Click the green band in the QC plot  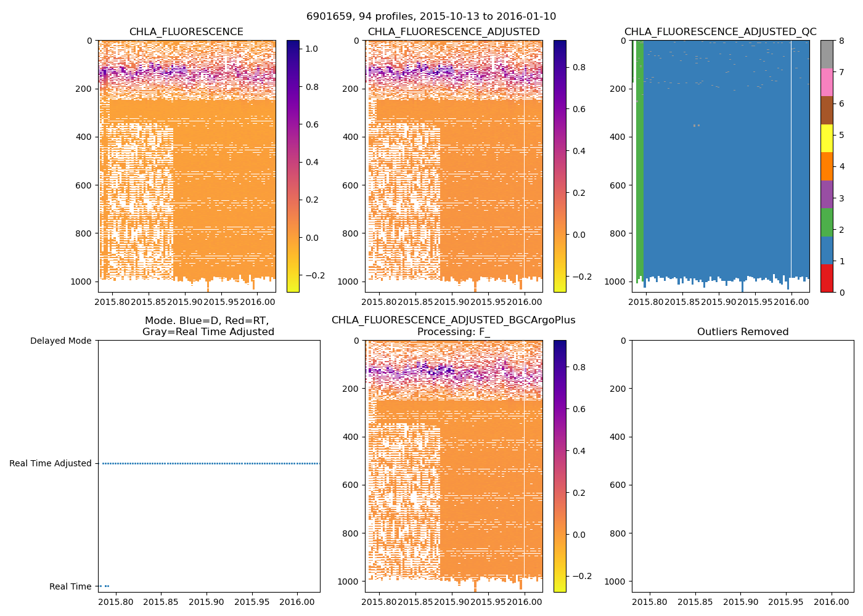tap(640, 160)
